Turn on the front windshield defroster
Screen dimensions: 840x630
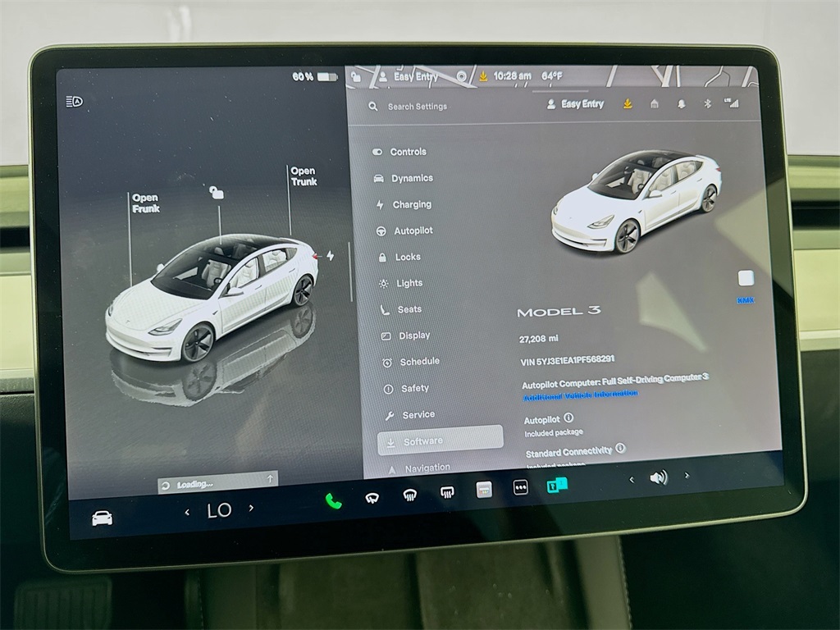(410, 495)
